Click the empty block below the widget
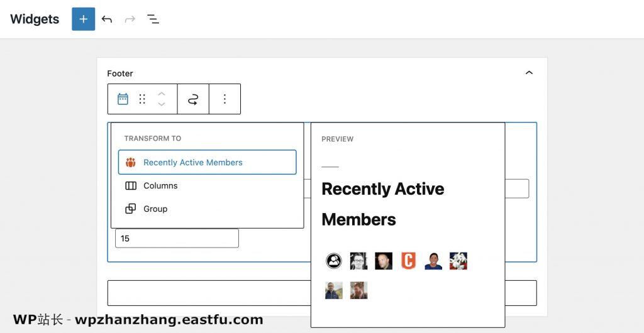 pyautogui.click(x=208, y=293)
